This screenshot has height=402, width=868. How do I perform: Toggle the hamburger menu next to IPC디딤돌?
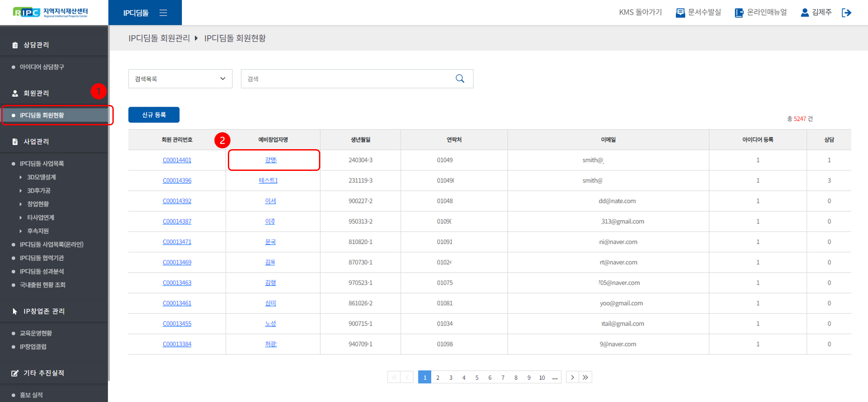(163, 13)
